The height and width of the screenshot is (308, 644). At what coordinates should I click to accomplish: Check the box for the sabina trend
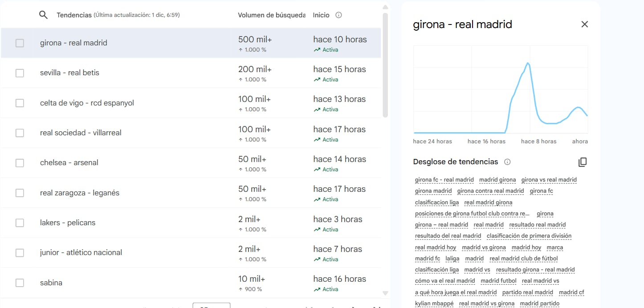[x=20, y=283]
